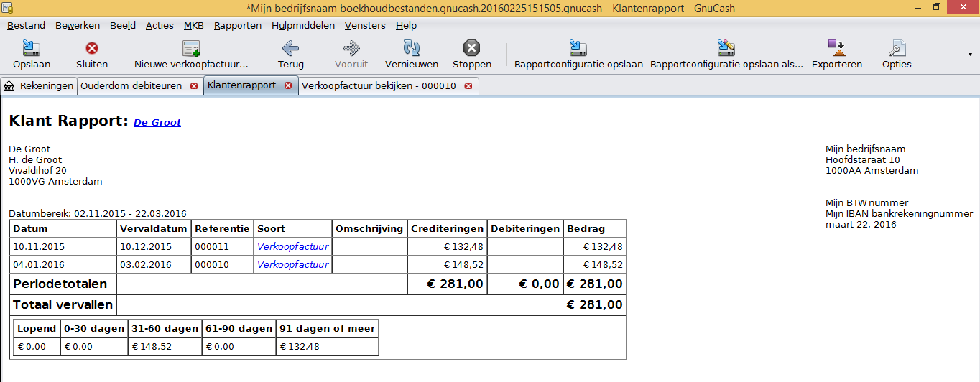Click the Sluiten red close icon
Screen dimensions: 980x382
click(92, 48)
